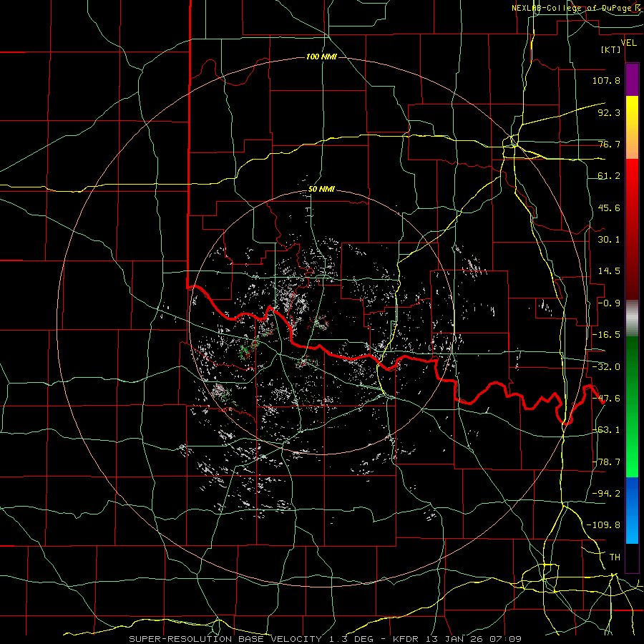The width and height of the screenshot is (644, 644).
Task: Click the 50 NMI range ring label
Action: tap(321, 190)
